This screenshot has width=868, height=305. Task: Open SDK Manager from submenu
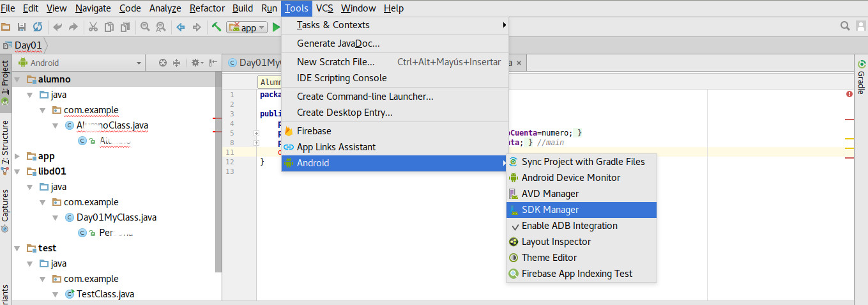pos(581,210)
